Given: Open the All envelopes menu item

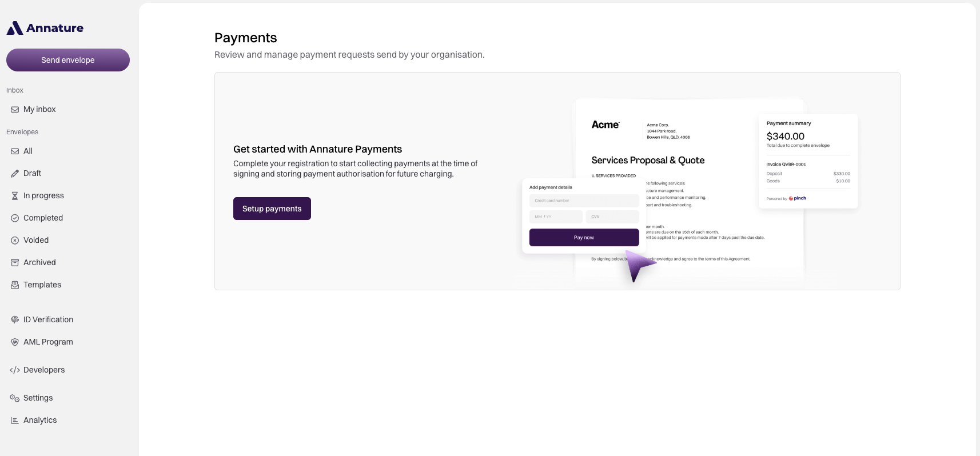Looking at the screenshot, I should pos(68,151).
